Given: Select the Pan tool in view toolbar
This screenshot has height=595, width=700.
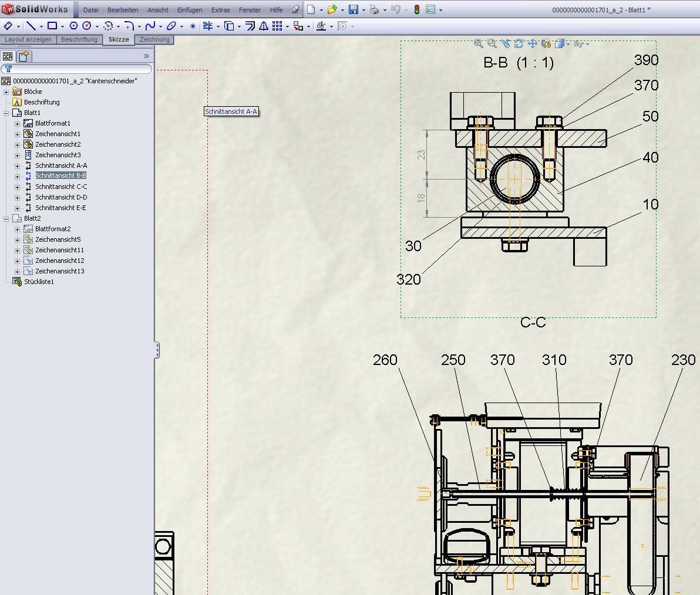Looking at the screenshot, I should pyautogui.click(x=533, y=43).
